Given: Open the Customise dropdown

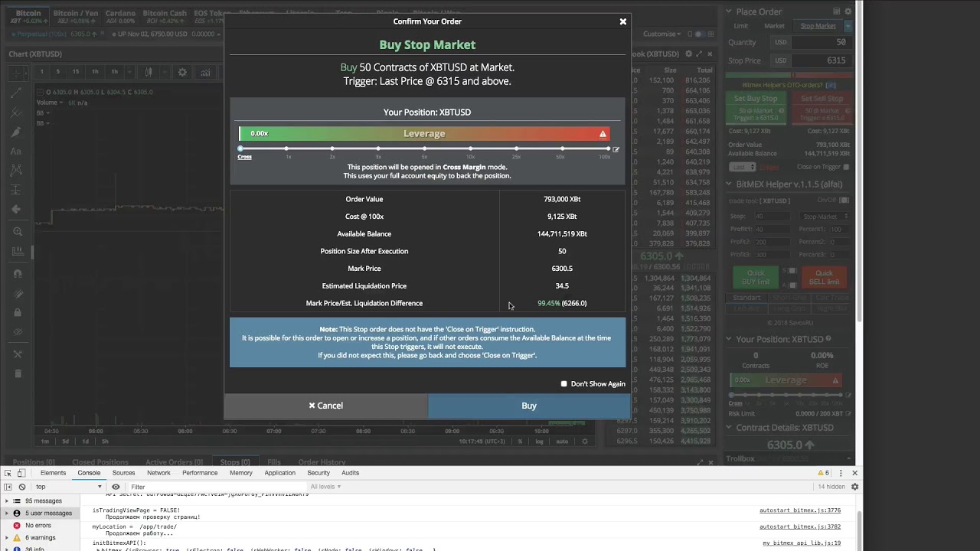Looking at the screenshot, I should pos(661,34).
